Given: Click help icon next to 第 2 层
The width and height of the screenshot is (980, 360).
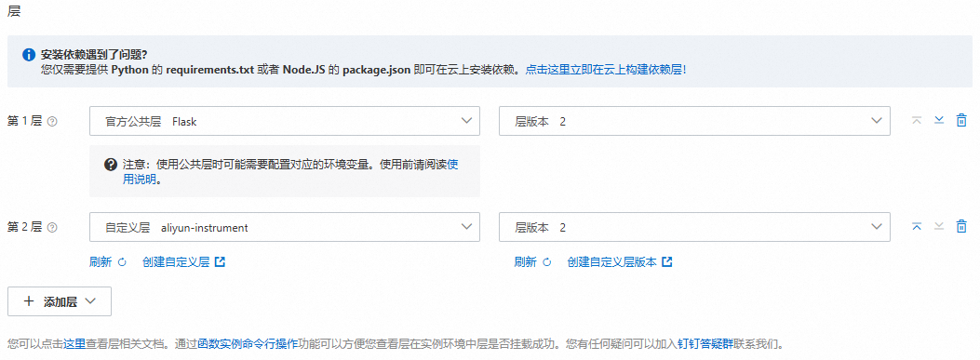Looking at the screenshot, I should click(x=52, y=228).
